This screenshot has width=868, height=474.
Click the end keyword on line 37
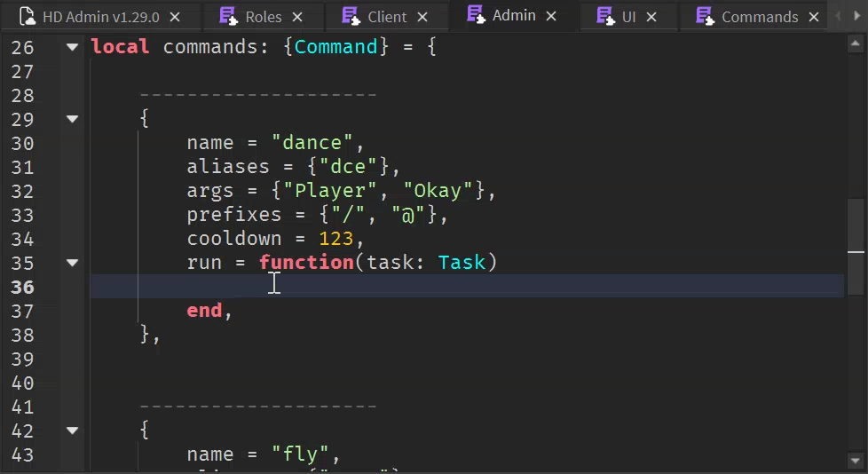pyautogui.click(x=204, y=311)
